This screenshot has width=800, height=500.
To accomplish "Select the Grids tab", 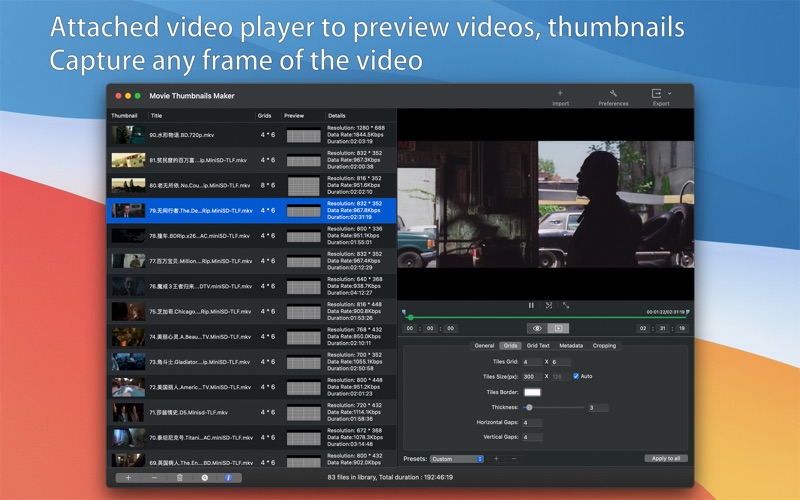I will [510, 345].
